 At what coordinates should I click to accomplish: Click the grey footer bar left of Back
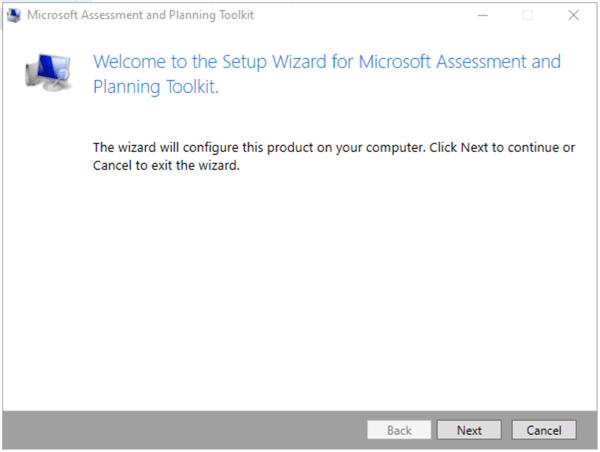180,430
